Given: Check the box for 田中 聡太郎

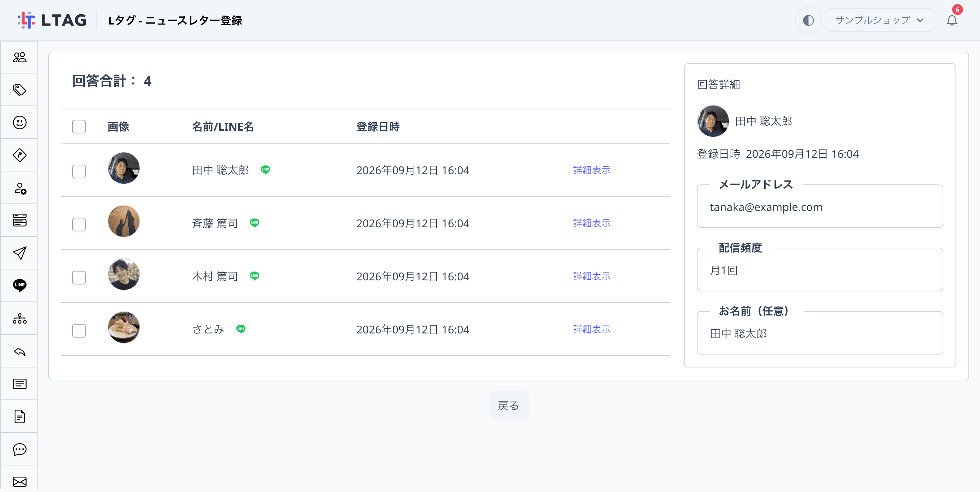Looking at the screenshot, I should (x=79, y=171).
